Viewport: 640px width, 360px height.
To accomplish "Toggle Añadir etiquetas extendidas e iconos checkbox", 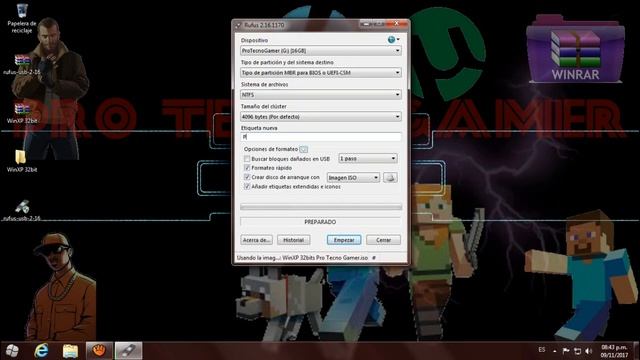I will tap(247, 186).
